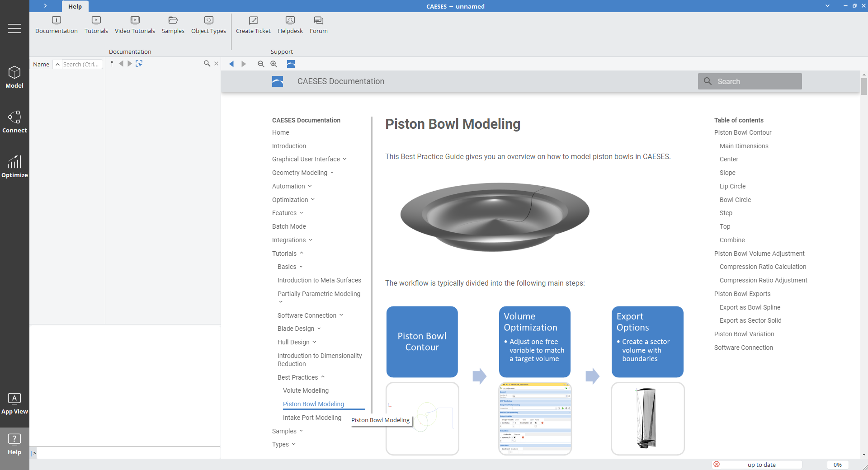Click the documentation Search field

pyautogui.click(x=750, y=81)
